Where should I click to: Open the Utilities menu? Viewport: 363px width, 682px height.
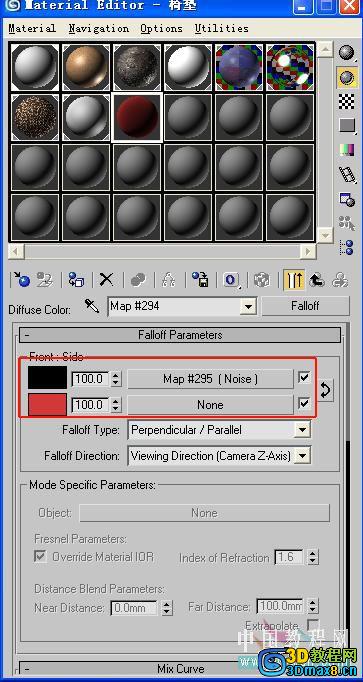[x=222, y=29]
